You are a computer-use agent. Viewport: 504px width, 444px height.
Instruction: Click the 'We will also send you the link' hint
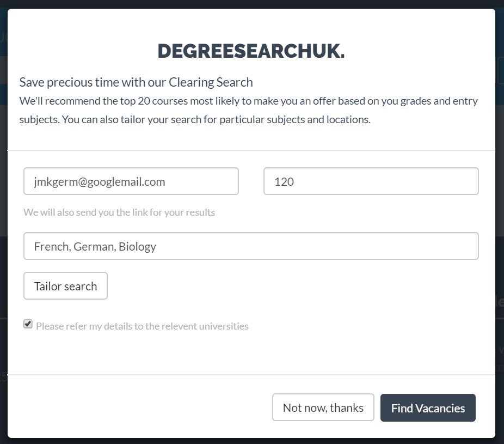[119, 212]
